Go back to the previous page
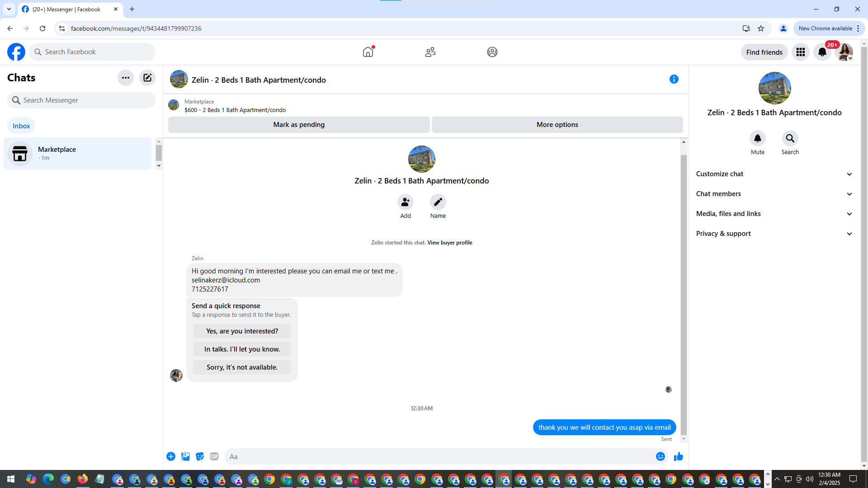 click(x=10, y=28)
